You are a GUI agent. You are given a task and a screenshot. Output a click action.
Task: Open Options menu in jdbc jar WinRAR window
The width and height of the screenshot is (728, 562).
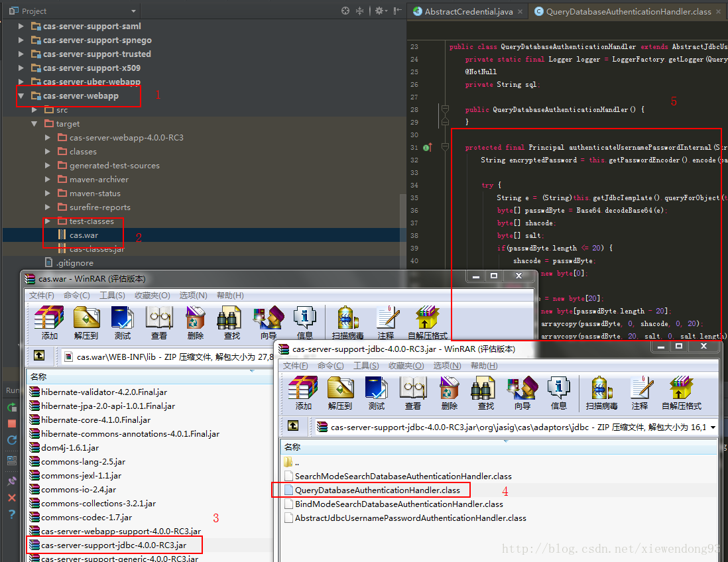pyautogui.click(x=447, y=366)
